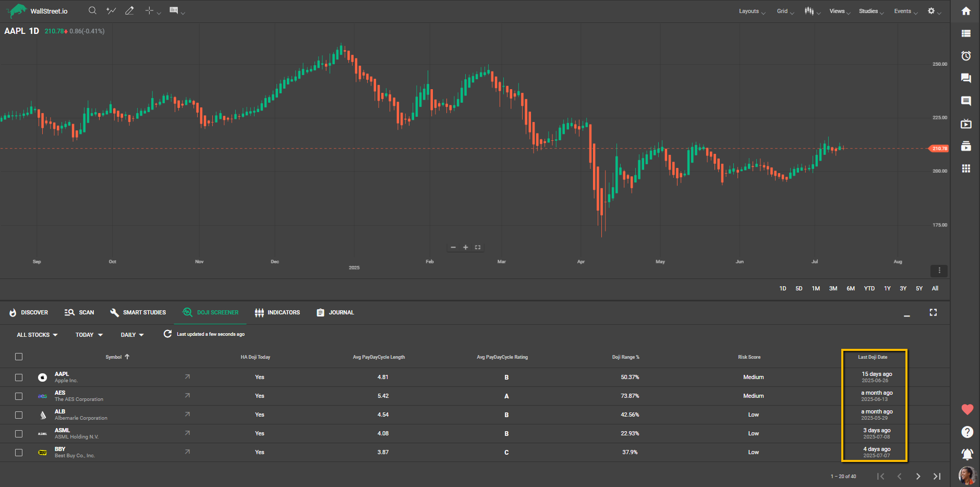Select the pencil drawing tool

tap(129, 10)
